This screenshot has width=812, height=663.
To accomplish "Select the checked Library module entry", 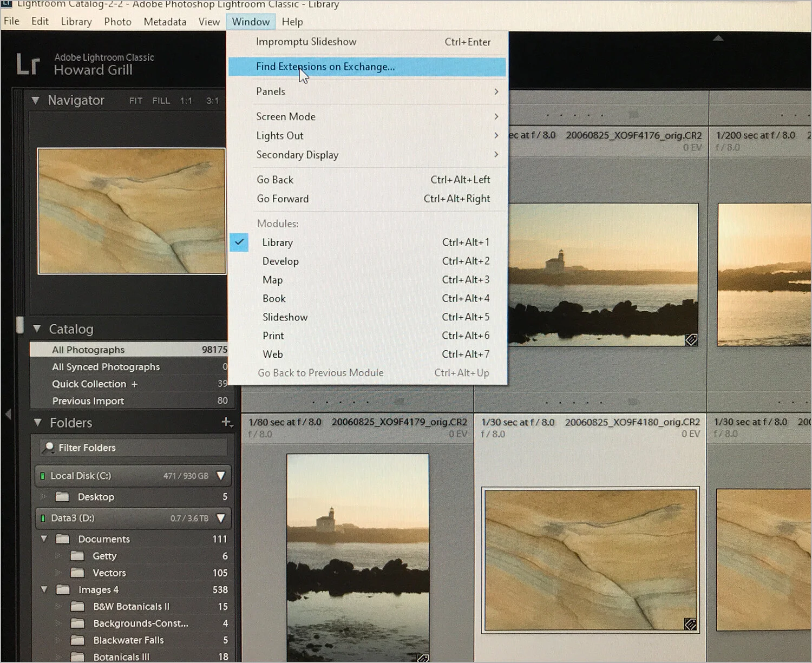I will [368, 242].
